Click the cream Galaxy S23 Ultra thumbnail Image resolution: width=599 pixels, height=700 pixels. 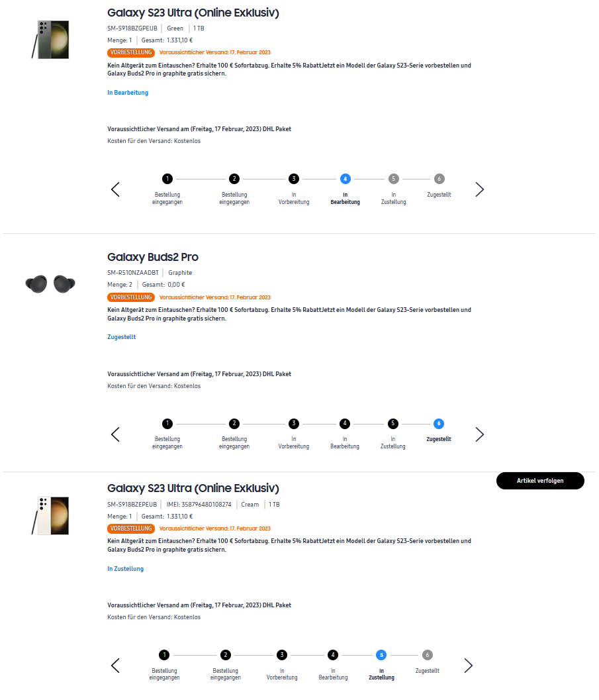click(50, 515)
